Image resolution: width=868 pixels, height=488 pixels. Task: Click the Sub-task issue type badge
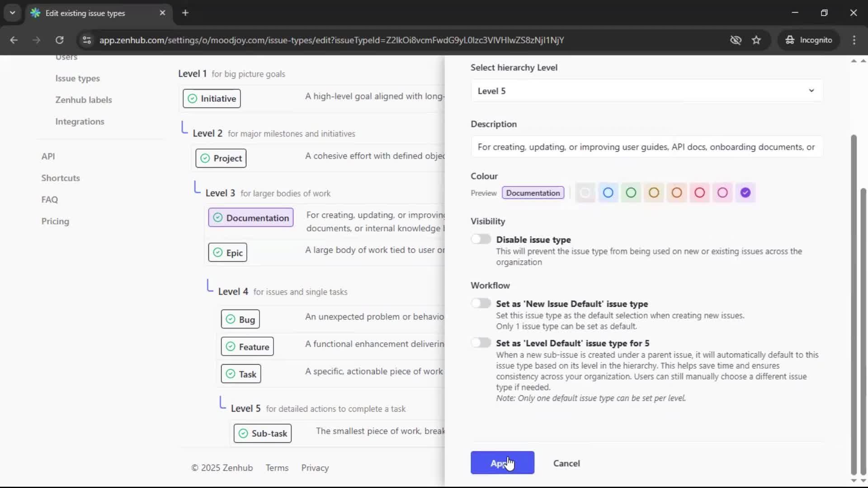point(262,433)
